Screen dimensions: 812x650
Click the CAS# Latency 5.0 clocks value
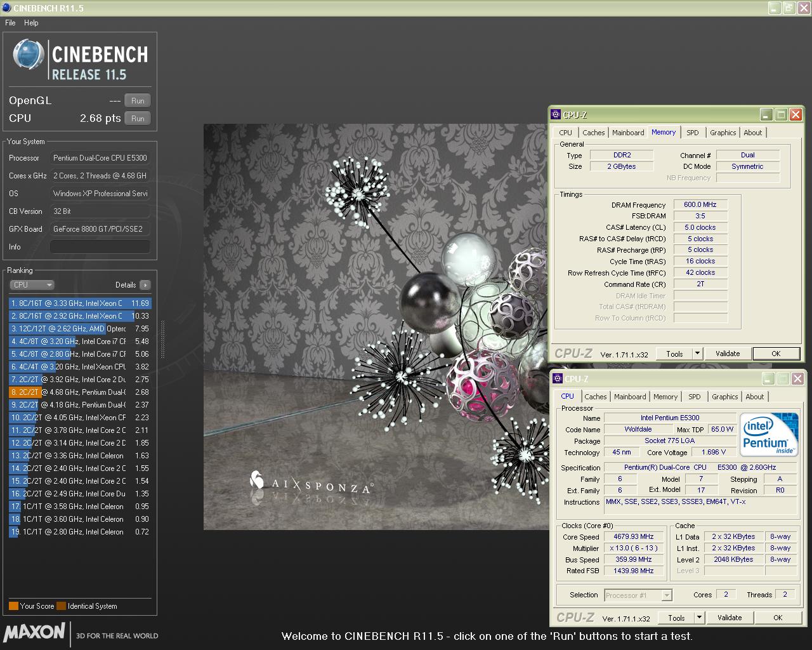(x=700, y=227)
